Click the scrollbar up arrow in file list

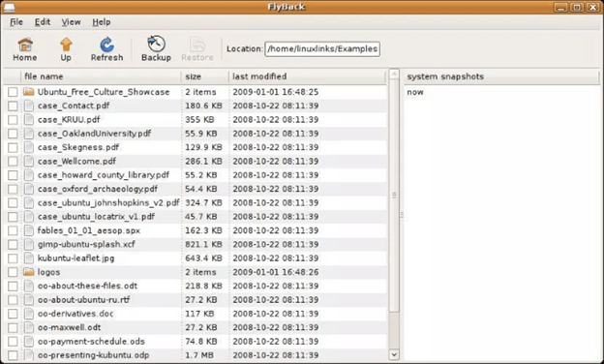[x=394, y=74]
